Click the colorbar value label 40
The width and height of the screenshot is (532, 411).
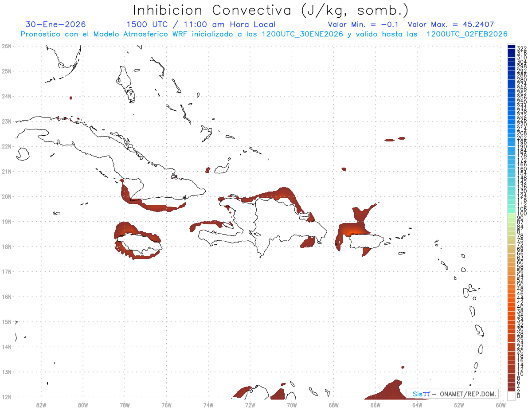coord(520,307)
